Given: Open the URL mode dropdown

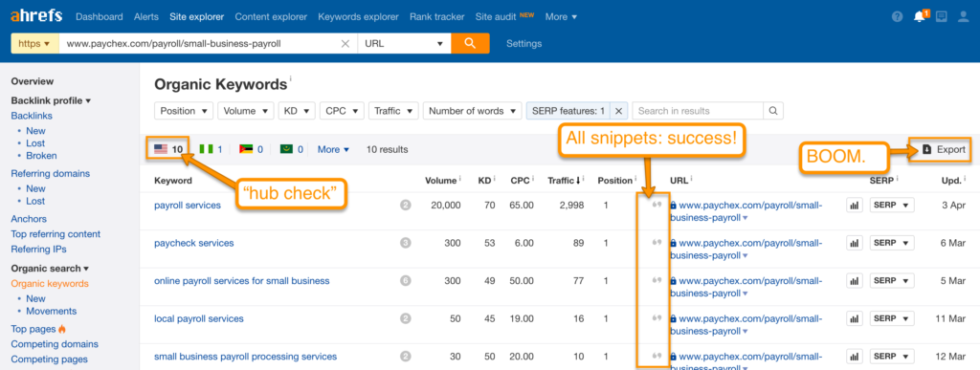Looking at the screenshot, I should pos(405,44).
